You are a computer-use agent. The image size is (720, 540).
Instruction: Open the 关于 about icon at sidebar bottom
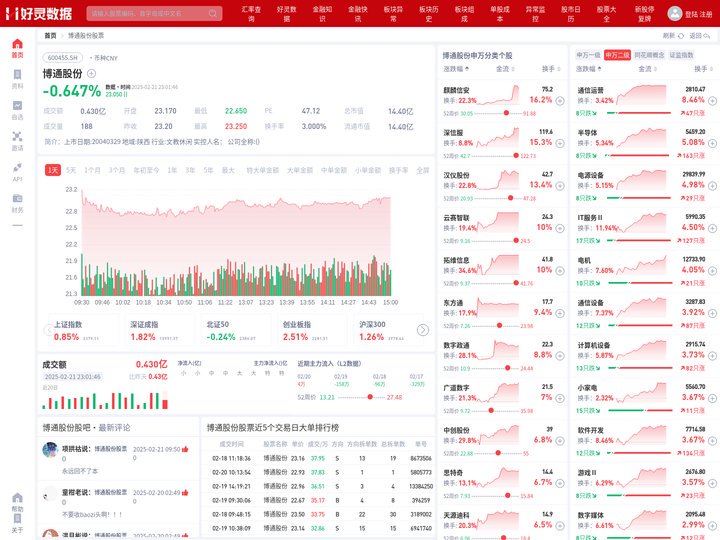click(x=17, y=523)
